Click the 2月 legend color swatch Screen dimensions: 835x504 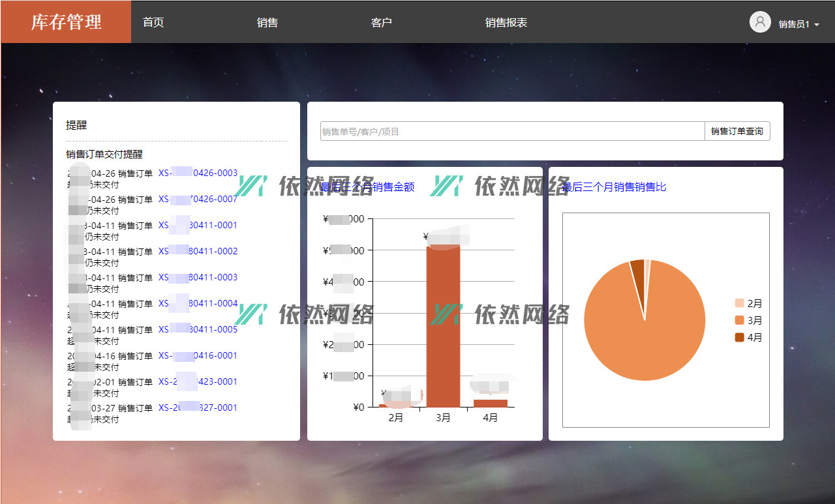tap(739, 303)
